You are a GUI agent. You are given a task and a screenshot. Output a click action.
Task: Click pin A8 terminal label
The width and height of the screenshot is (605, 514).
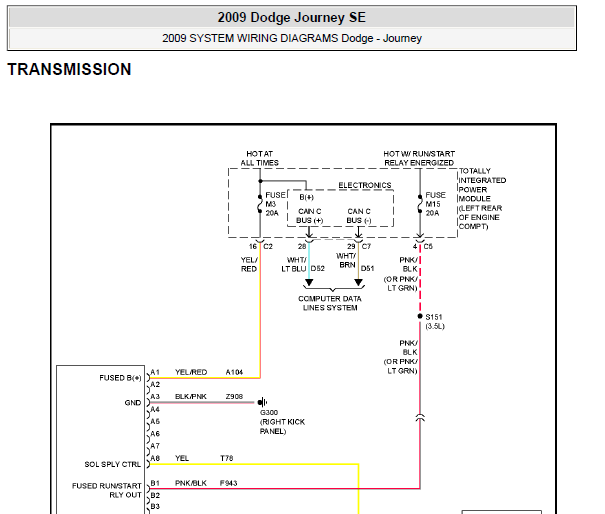tap(155, 458)
